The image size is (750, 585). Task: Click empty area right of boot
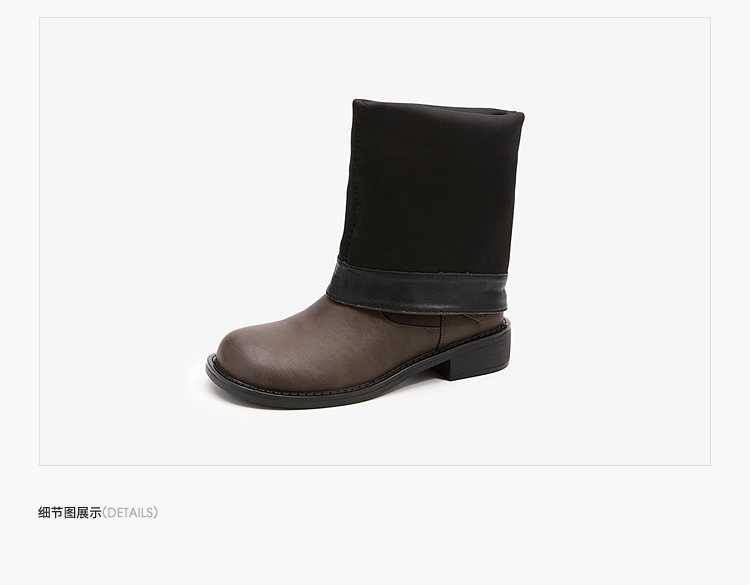click(x=617, y=239)
